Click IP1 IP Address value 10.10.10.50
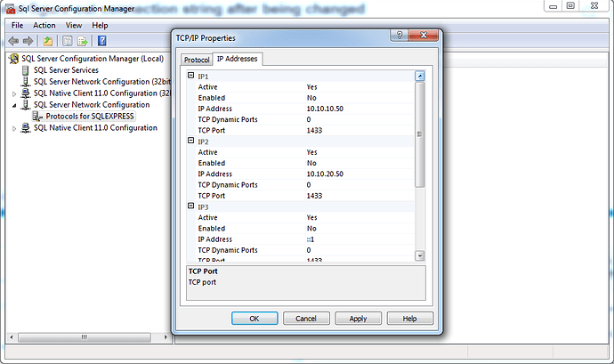Image resolution: width=614 pixels, height=364 pixels. [325, 109]
